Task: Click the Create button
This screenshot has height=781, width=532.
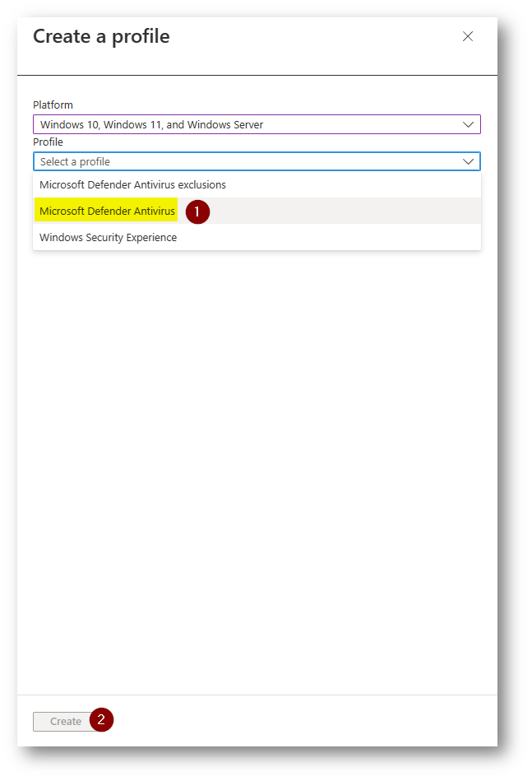Action: point(65,721)
